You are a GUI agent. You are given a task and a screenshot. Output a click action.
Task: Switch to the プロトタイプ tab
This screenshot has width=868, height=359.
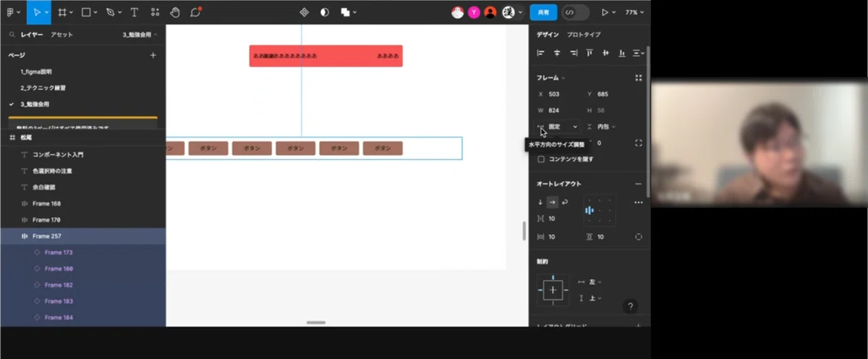click(x=584, y=35)
